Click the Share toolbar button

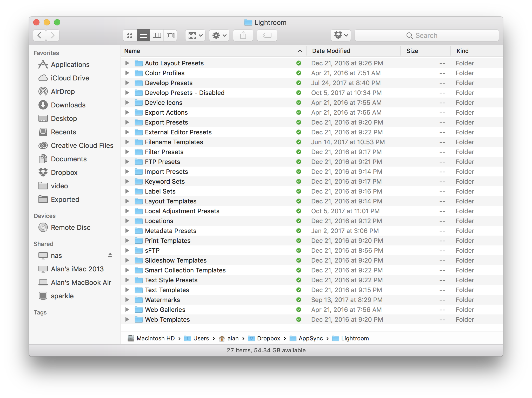[x=243, y=35]
